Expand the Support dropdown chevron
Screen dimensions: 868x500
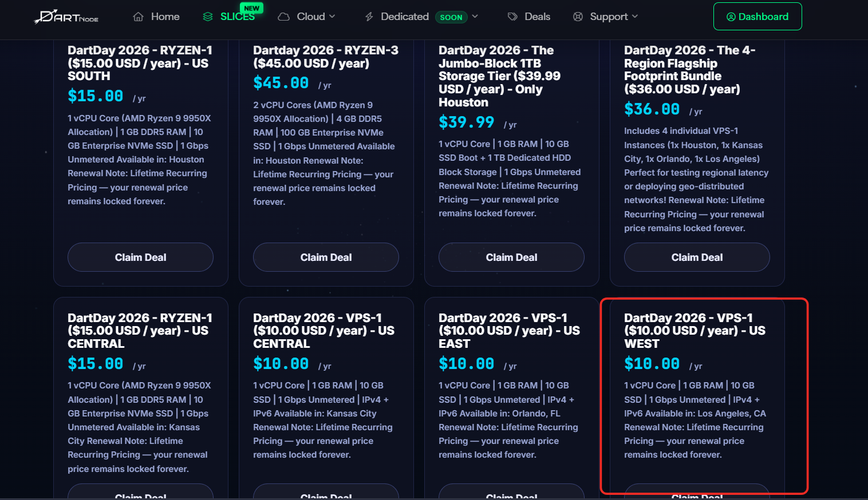point(634,17)
